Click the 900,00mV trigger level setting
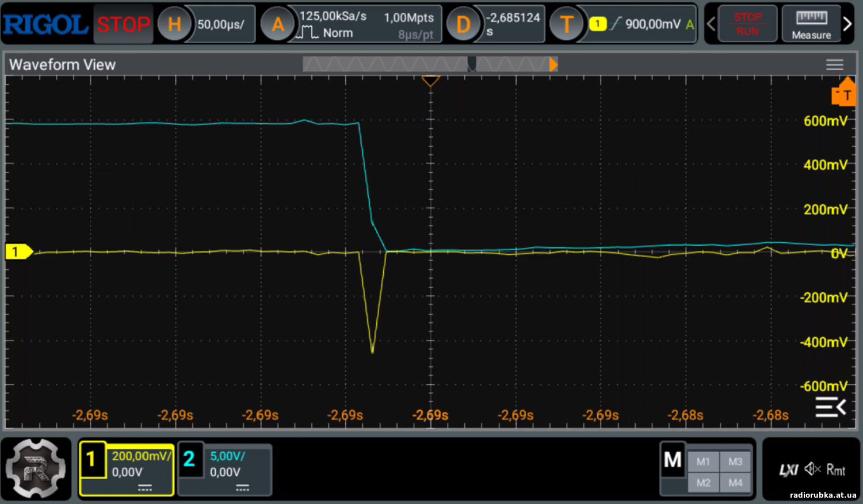The width and height of the screenshot is (863, 504). pos(652,24)
